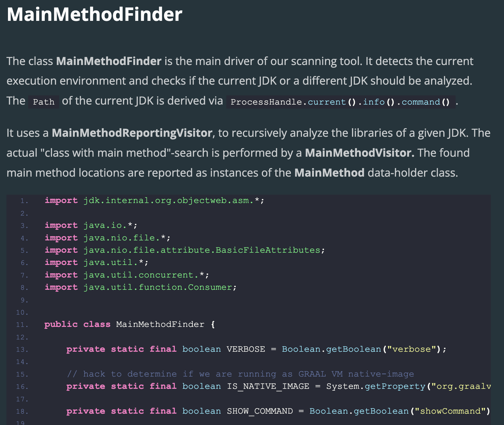
Task: Click the BasicFileAttributes import statement
Action: (x=185, y=250)
